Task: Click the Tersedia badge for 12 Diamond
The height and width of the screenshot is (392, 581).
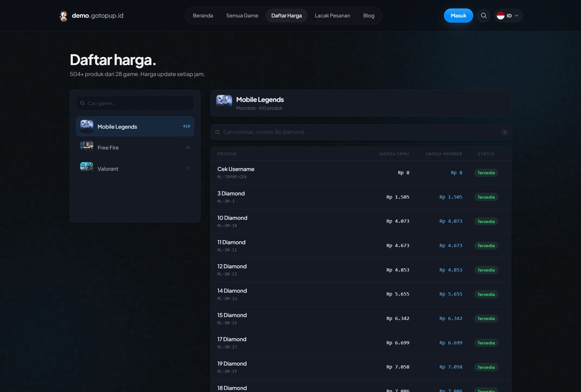Action: [486, 270]
